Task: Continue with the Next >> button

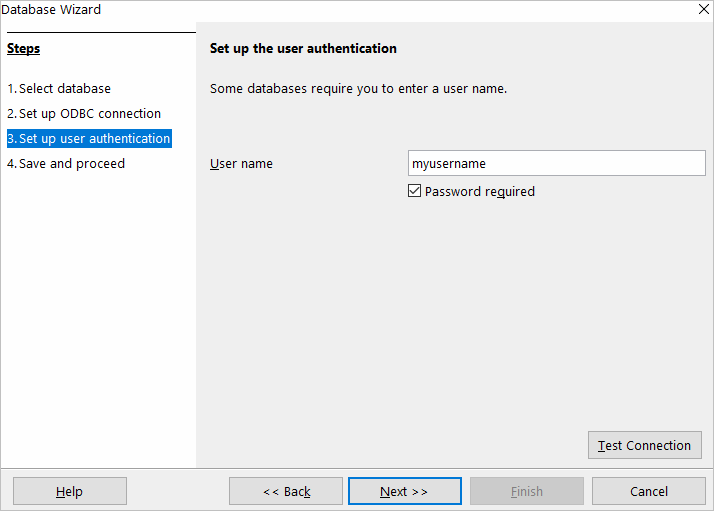Action: coord(404,491)
